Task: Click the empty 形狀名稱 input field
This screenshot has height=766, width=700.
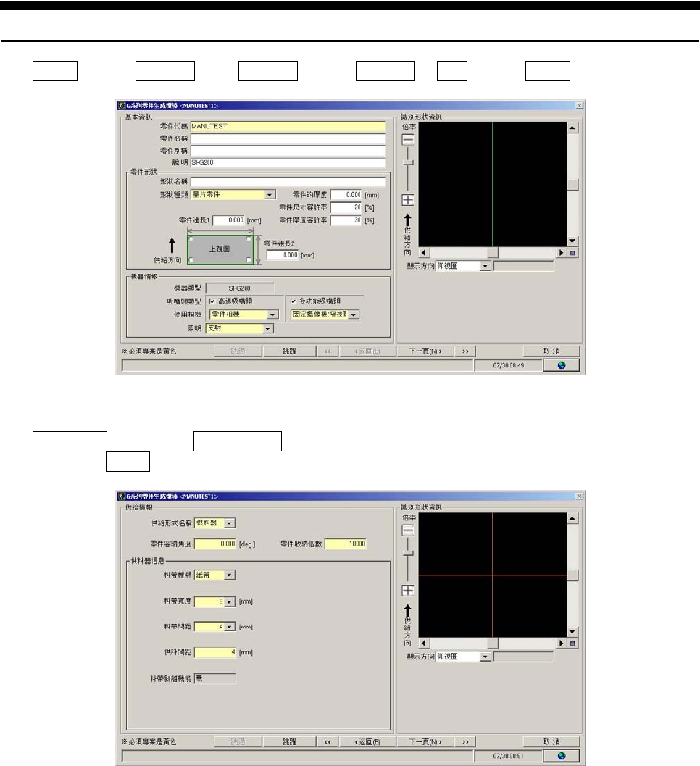Action: (x=288, y=182)
